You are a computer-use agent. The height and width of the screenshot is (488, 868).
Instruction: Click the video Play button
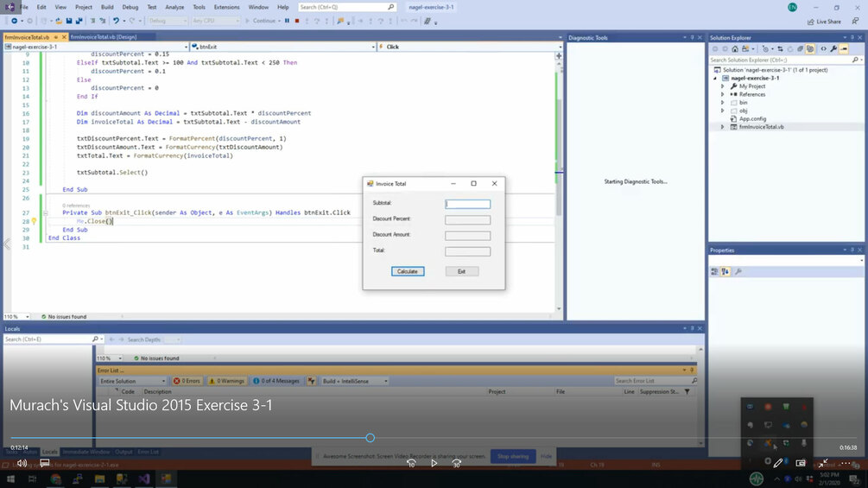[x=434, y=463]
